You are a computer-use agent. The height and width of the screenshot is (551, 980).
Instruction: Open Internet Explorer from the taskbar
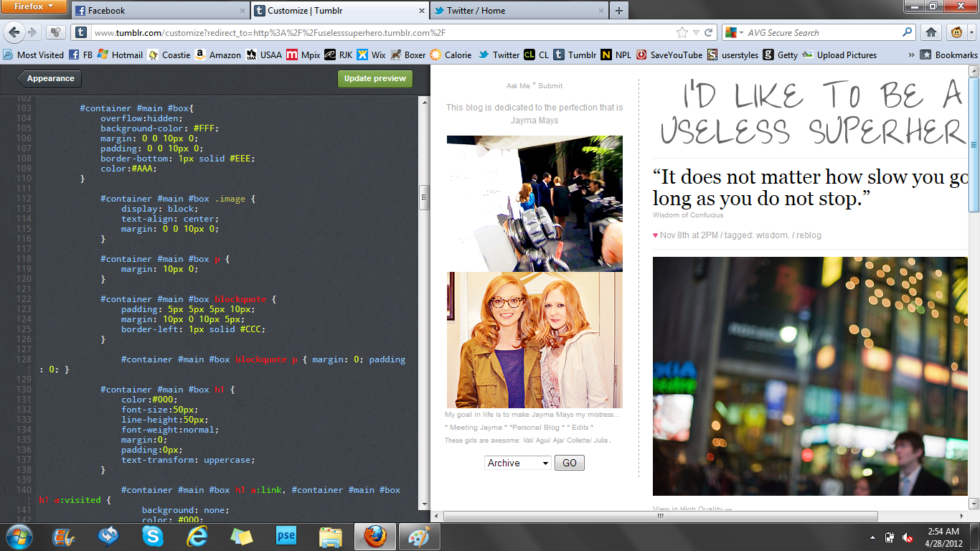197,536
